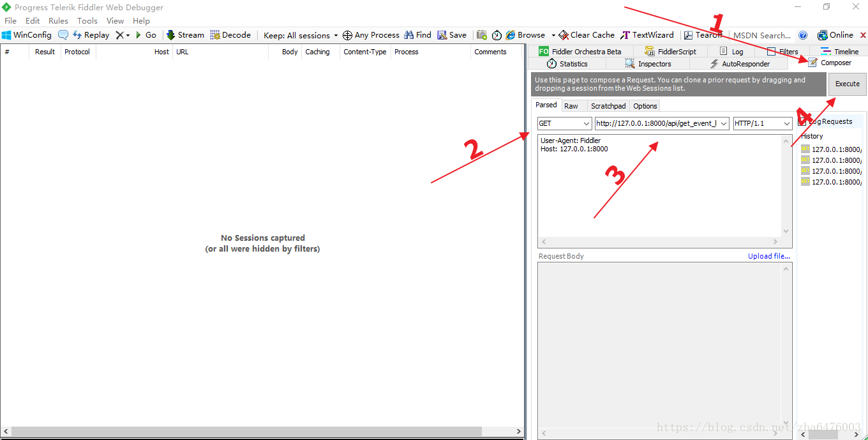868x440 pixels.
Task: Click in the Request Body text area
Action: click(659, 345)
